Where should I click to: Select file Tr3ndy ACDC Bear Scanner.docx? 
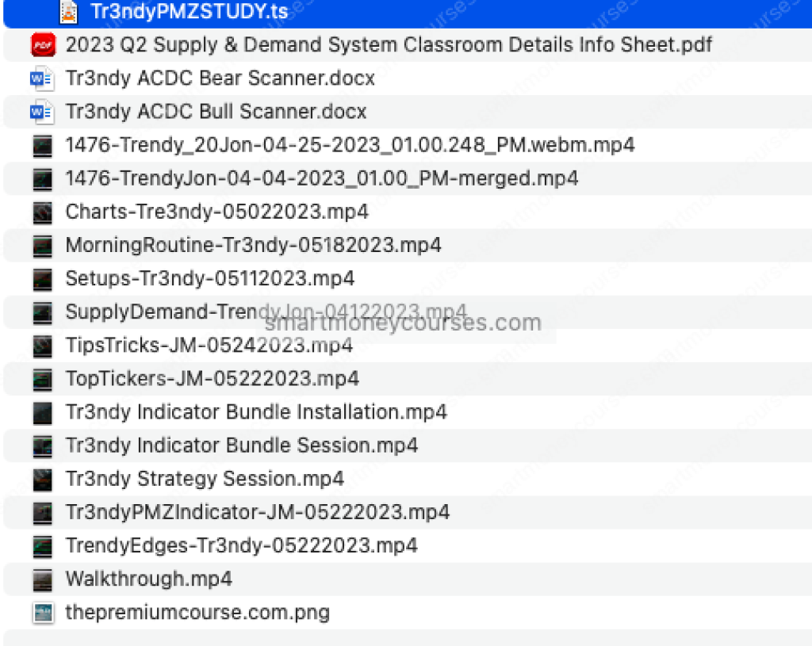[x=220, y=78]
